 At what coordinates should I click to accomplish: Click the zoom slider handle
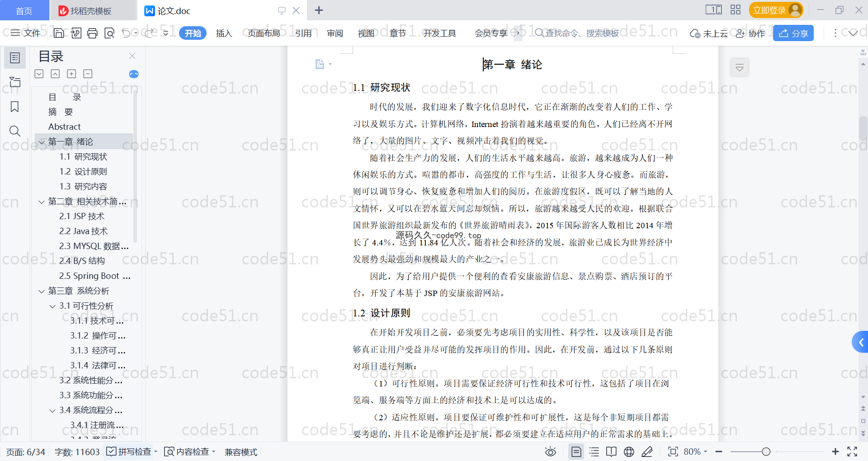[x=766, y=452]
